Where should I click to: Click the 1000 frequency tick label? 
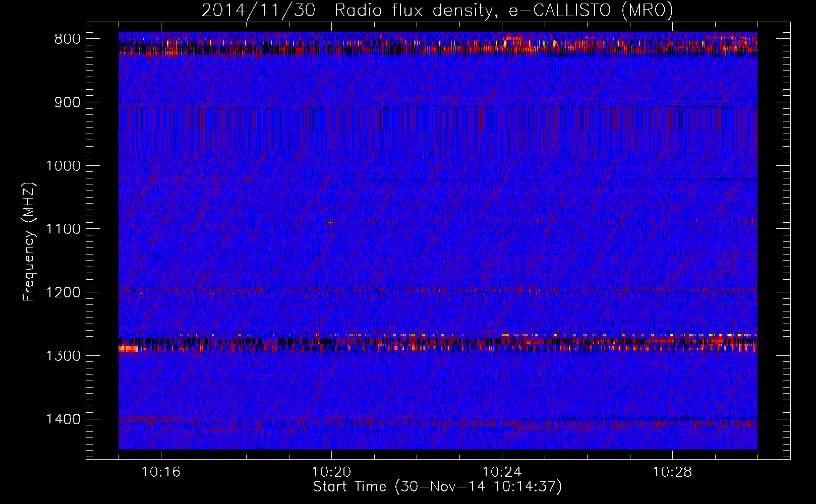[x=63, y=166]
